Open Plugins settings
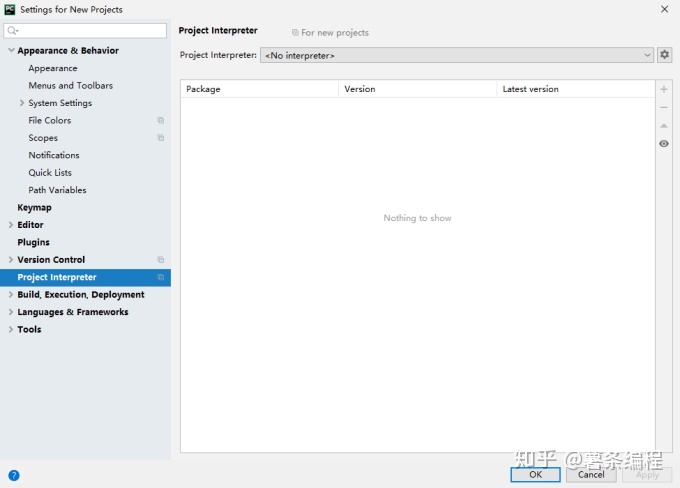 [x=33, y=242]
